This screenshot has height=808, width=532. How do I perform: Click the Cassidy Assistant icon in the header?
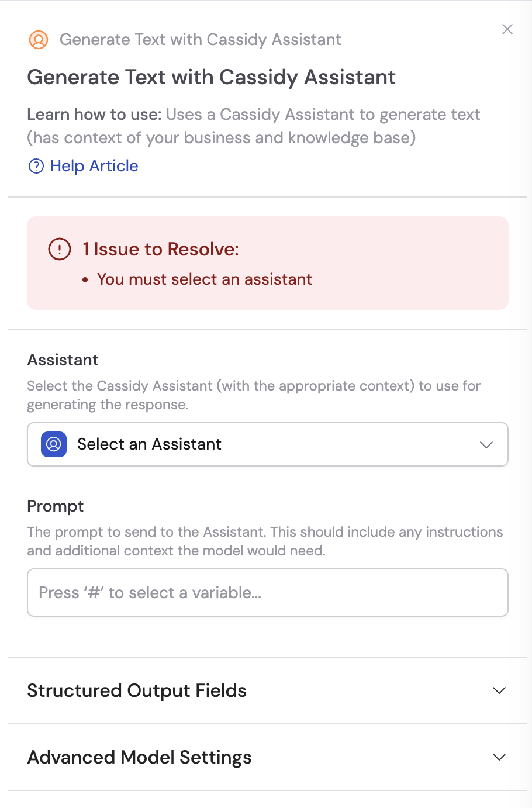[38, 40]
